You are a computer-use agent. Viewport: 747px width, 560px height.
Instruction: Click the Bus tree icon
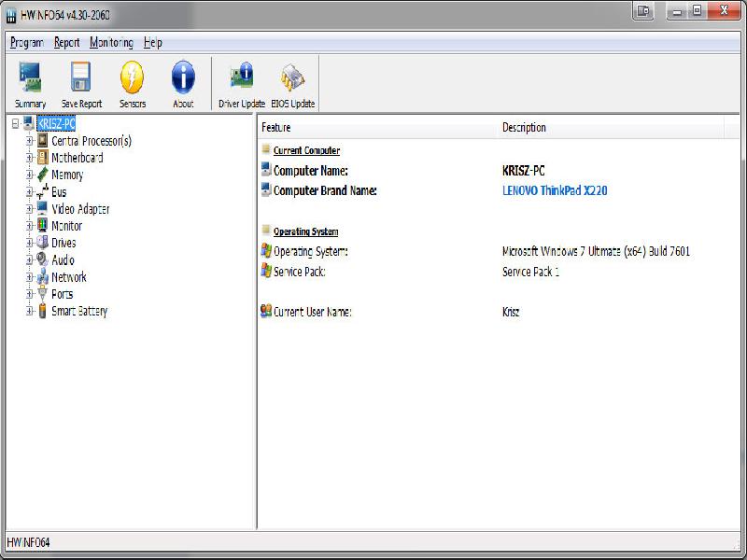pos(43,191)
